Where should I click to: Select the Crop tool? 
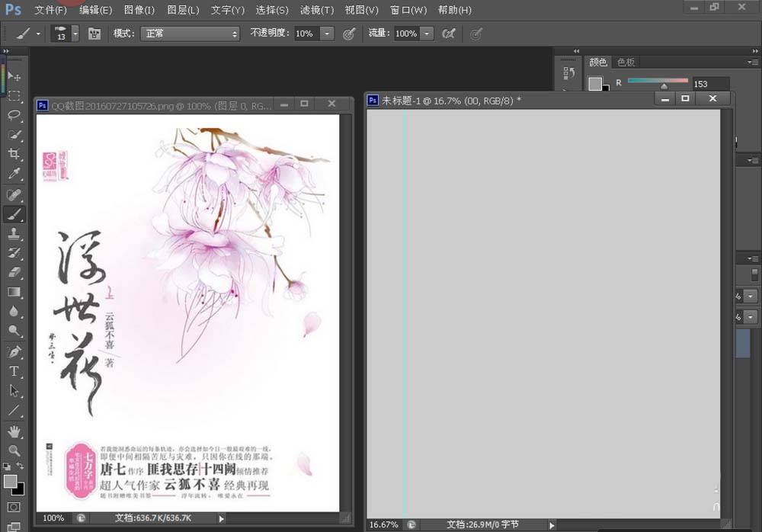click(14, 154)
